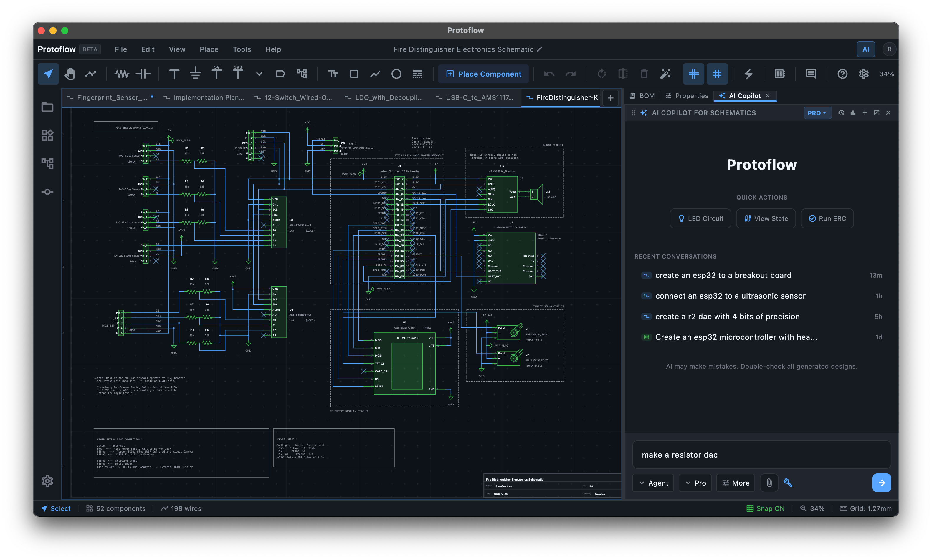Open the folder icon in left sidebar
932x560 pixels.
[47, 107]
